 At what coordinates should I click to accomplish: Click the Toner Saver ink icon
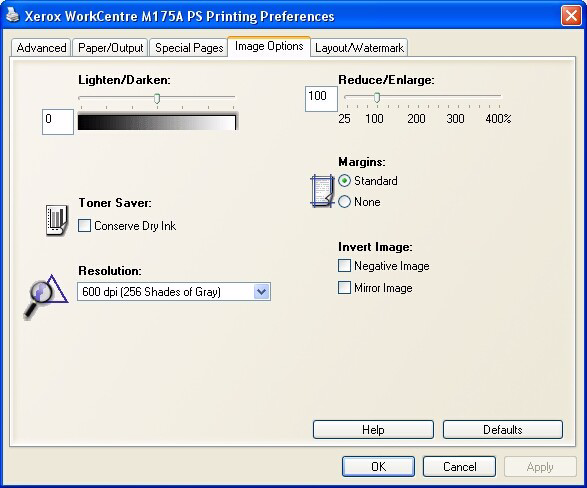(x=57, y=220)
